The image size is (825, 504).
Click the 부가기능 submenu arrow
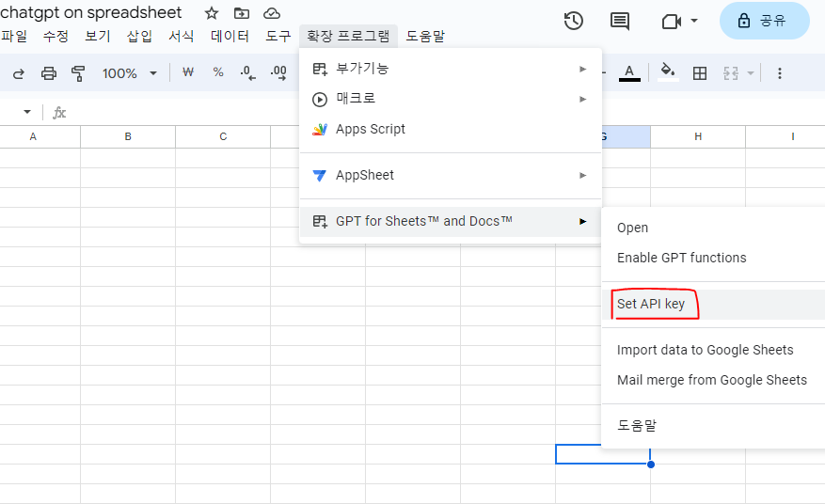pyautogui.click(x=582, y=69)
